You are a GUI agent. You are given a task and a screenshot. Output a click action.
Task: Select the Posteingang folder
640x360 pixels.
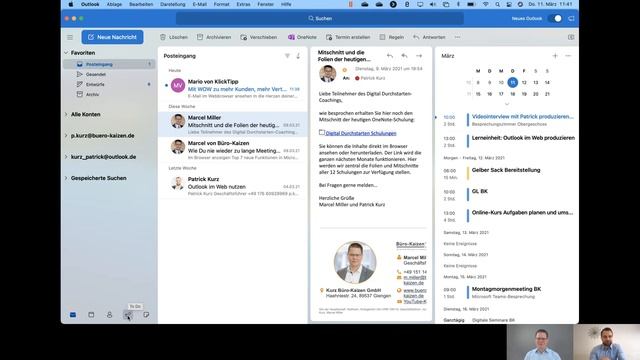coord(109,64)
